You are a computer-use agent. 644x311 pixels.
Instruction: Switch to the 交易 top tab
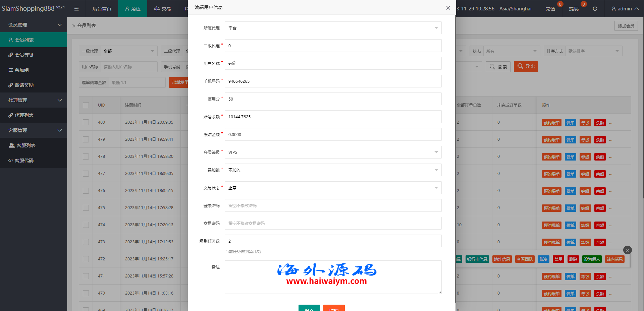[162, 9]
